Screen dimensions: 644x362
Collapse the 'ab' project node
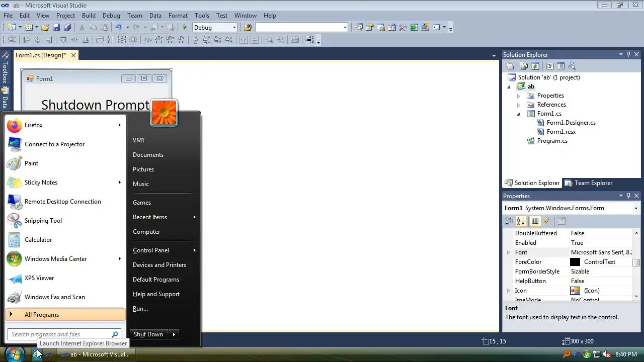coord(509,87)
